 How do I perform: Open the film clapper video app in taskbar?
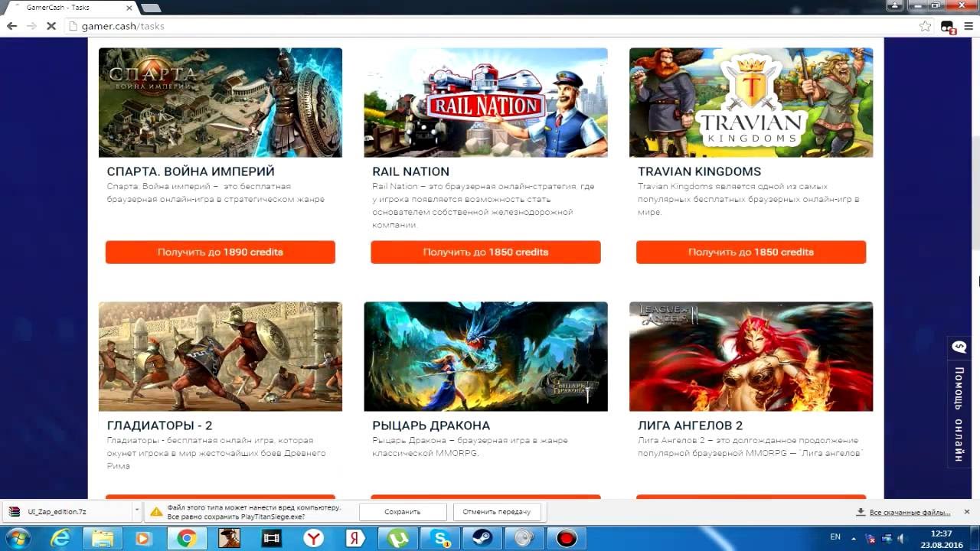(x=271, y=539)
